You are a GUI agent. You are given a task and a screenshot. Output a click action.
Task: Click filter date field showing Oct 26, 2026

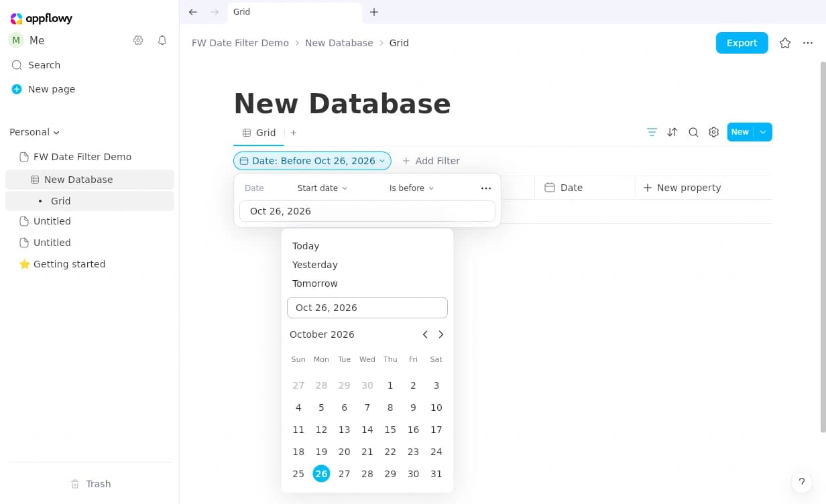point(367,211)
